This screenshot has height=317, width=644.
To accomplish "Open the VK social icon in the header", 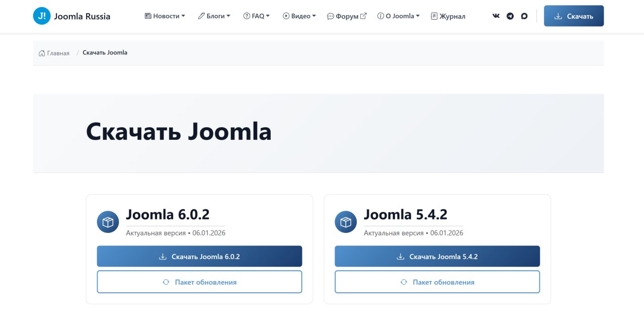I will click(496, 16).
